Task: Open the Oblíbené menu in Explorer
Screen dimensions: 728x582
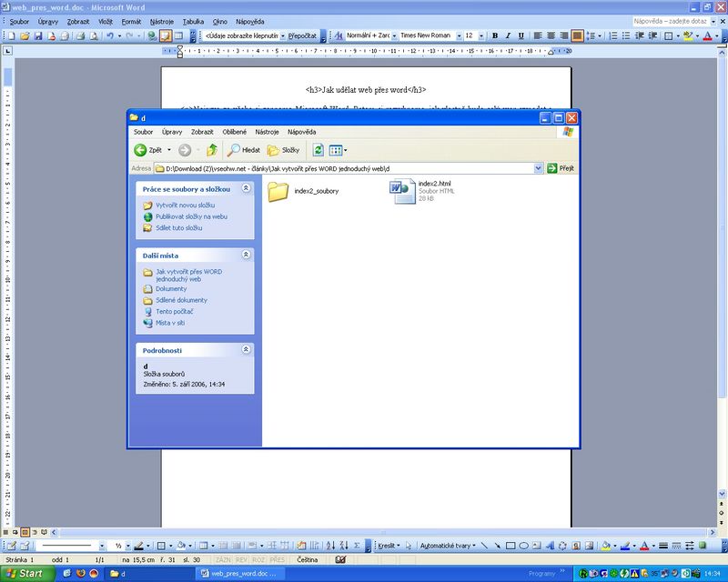Action: tap(235, 132)
